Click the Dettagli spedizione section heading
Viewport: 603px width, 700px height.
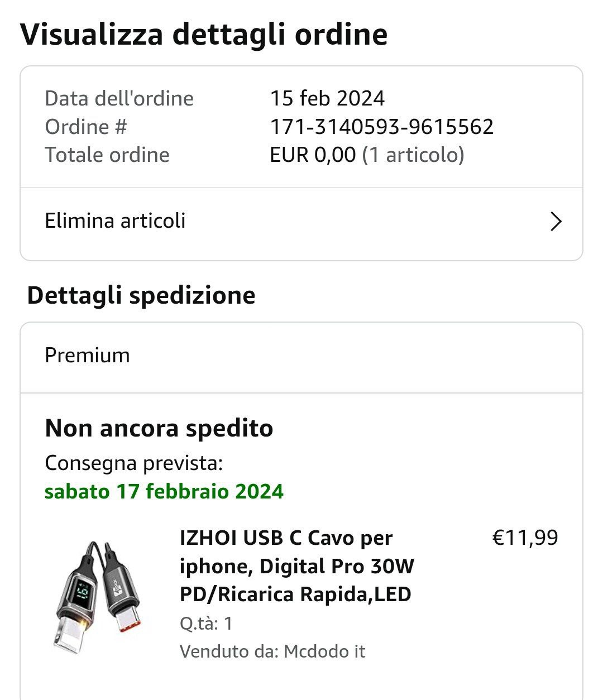[x=141, y=295]
